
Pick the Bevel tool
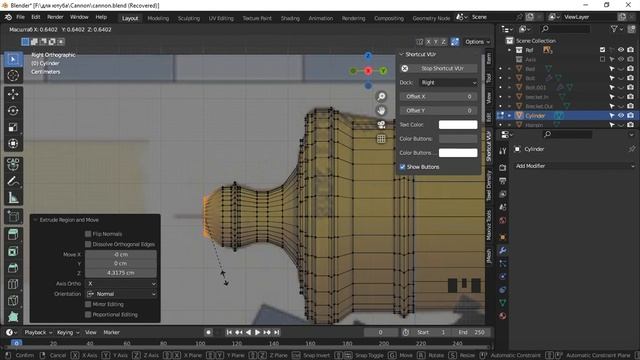[x=13, y=268]
